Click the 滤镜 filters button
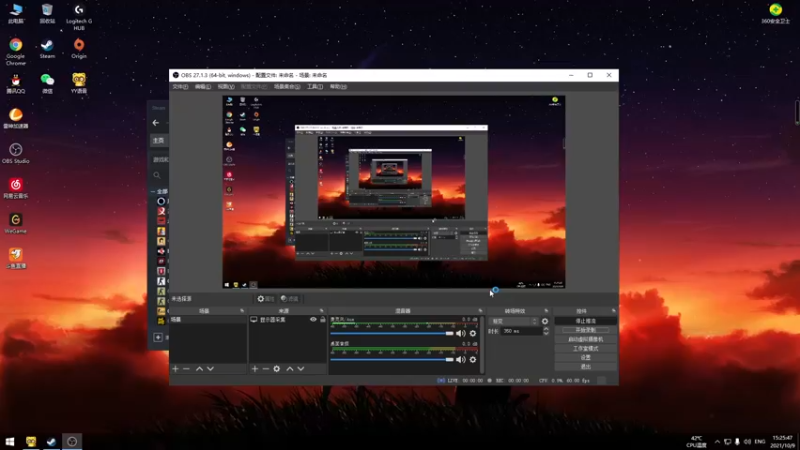The image size is (800, 450). pyautogui.click(x=290, y=298)
